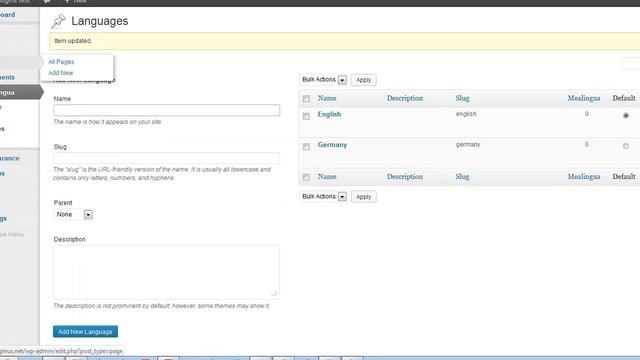Sort by Slug in the table footer
The width and height of the screenshot is (640, 360).
point(462,177)
